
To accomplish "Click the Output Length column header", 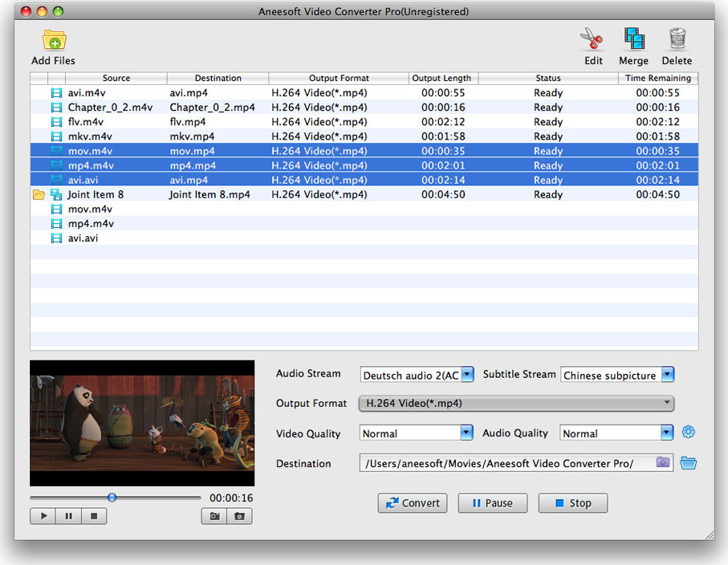I will (x=443, y=78).
